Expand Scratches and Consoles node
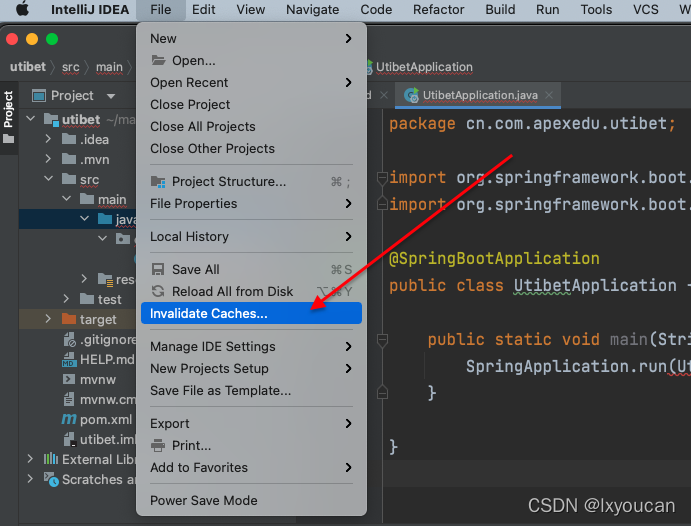691x526 pixels. pyautogui.click(x=30, y=479)
